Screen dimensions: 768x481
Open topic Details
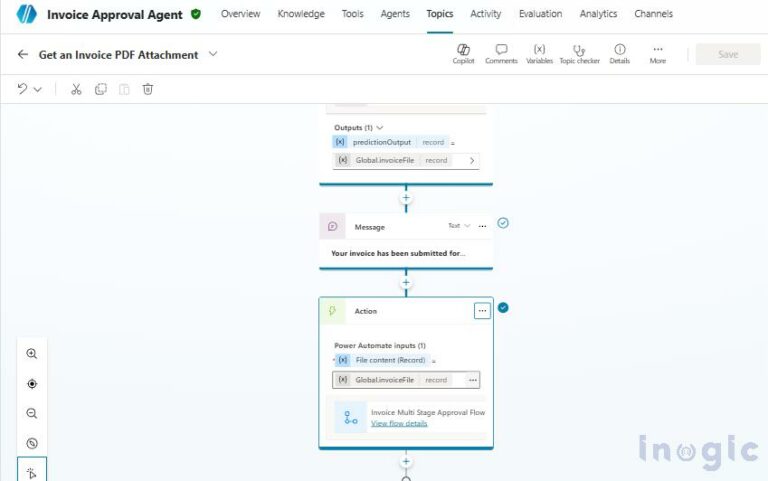pos(620,54)
